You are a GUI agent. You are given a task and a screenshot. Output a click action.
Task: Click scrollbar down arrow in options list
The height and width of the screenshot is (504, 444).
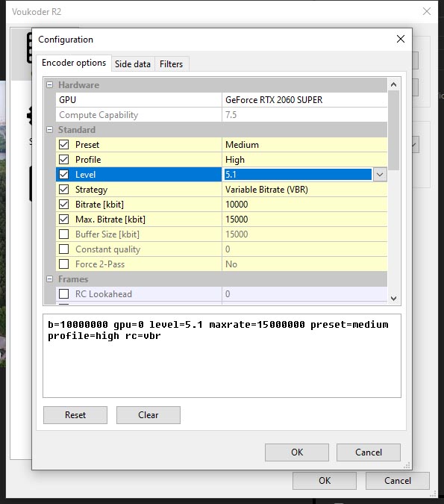pyautogui.click(x=393, y=298)
